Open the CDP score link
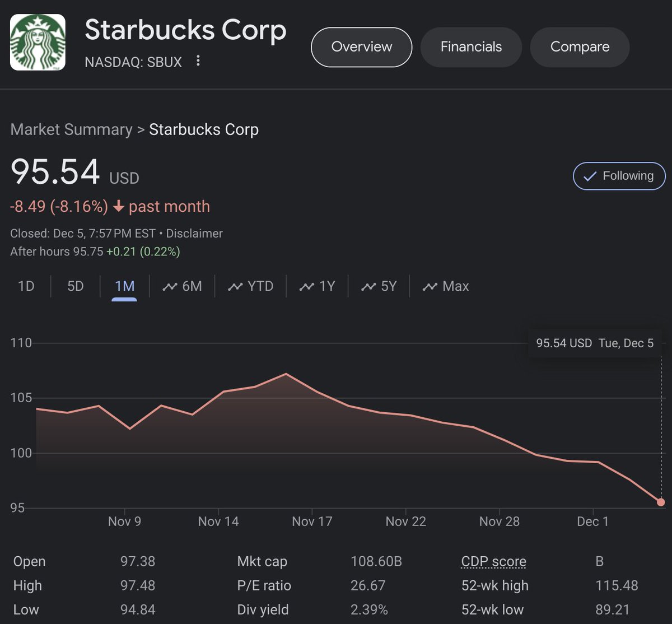Screen dimensions: 672x624 (x=493, y=561)
